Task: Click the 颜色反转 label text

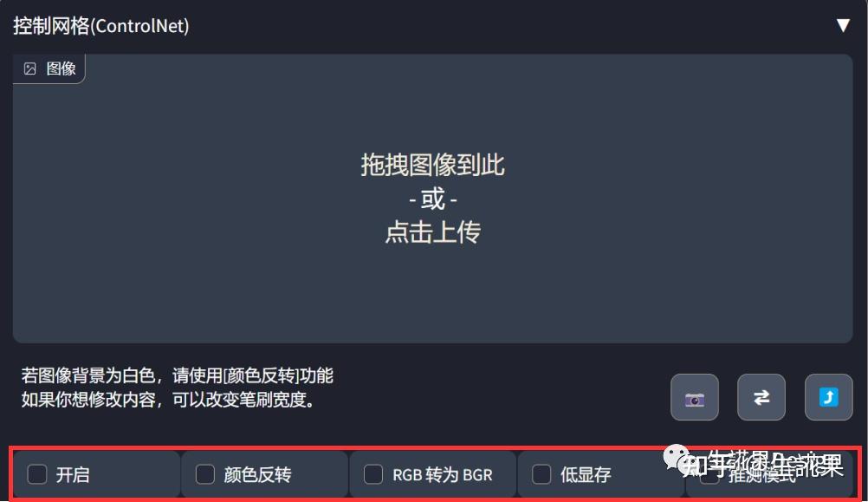Action: (x=257, y=475)
